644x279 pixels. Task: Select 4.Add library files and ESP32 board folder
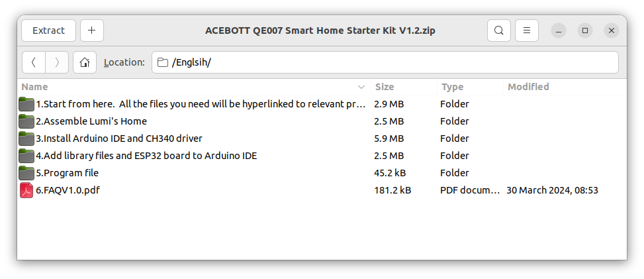(x=322, y=156)
